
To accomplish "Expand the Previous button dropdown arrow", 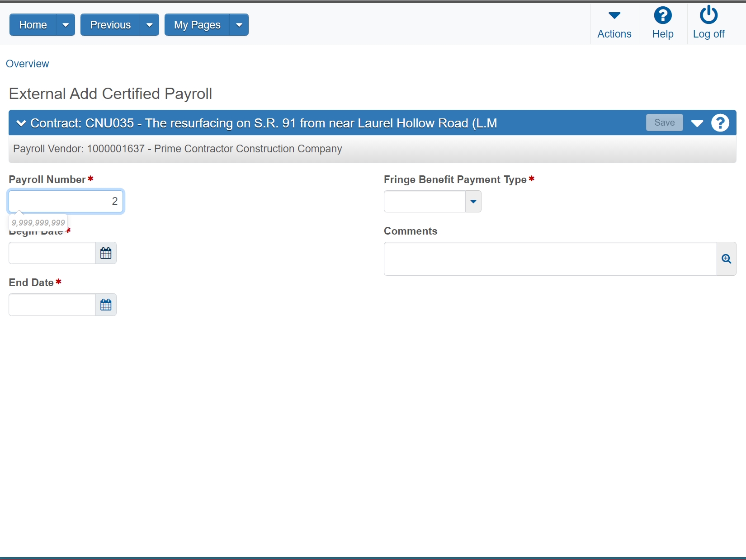I will (x=150, y=25).
